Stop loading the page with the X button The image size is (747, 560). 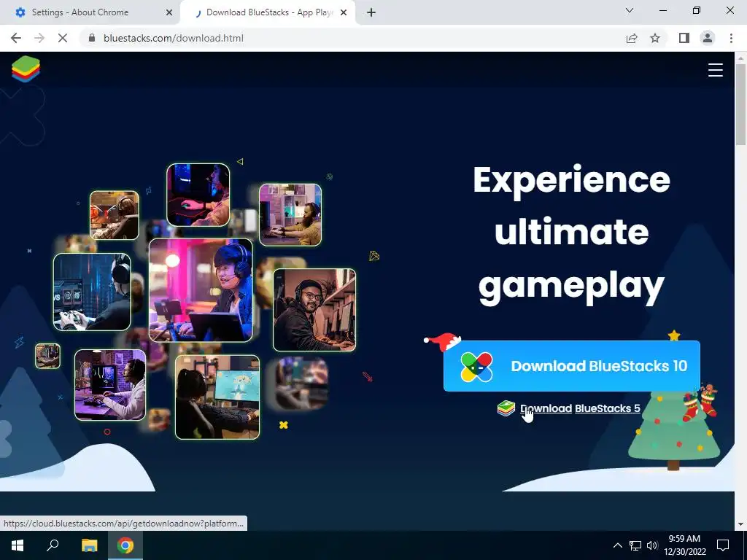[63, 38]
